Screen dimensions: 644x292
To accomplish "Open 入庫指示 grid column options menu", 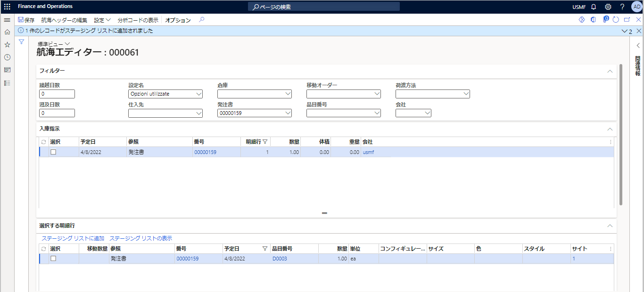I will (x=611, y=142).
